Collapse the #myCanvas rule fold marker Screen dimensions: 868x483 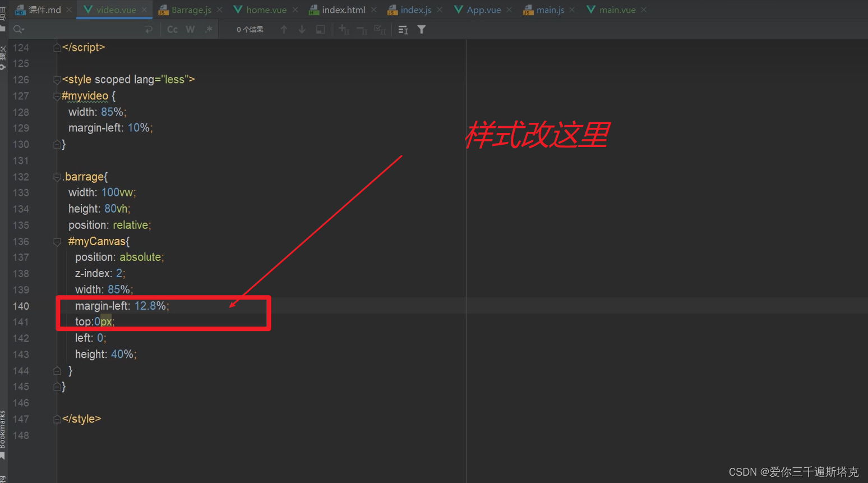[57, 242]
